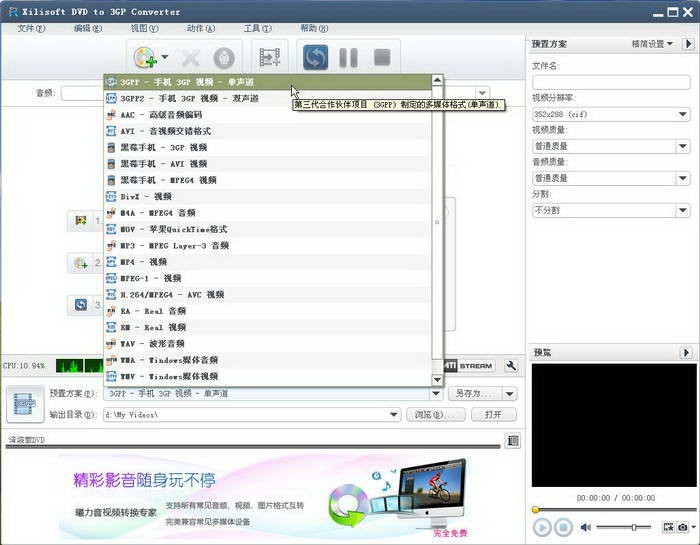The width and height of the screenshot is (700, 545).
Task: Pause conversion with the pause icon
Action: tap(348, 58)
